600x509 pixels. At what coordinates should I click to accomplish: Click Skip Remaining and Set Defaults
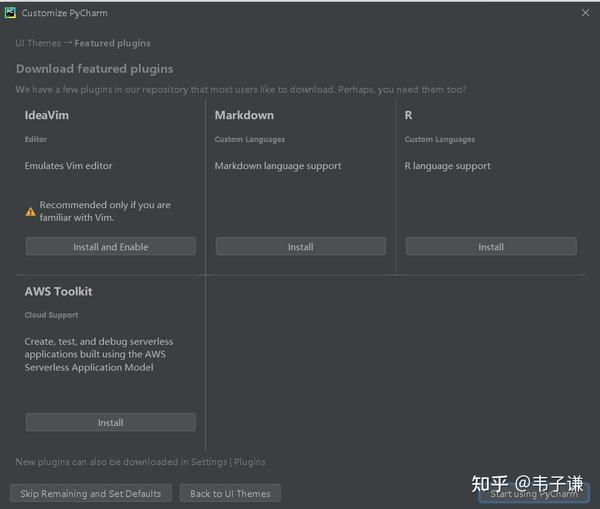pyautogui.click(x=91, y=494)
